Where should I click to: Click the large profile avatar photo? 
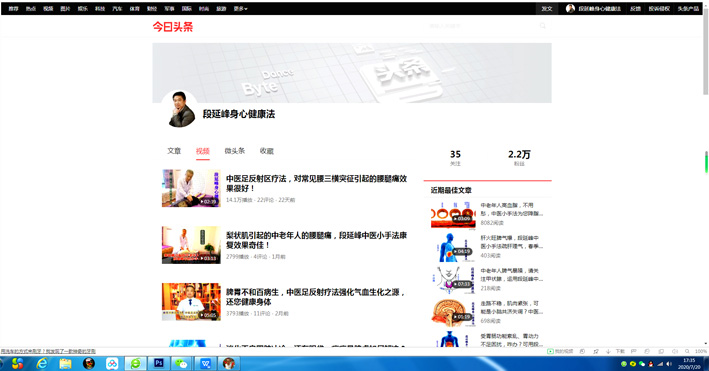tap(180, 109)
